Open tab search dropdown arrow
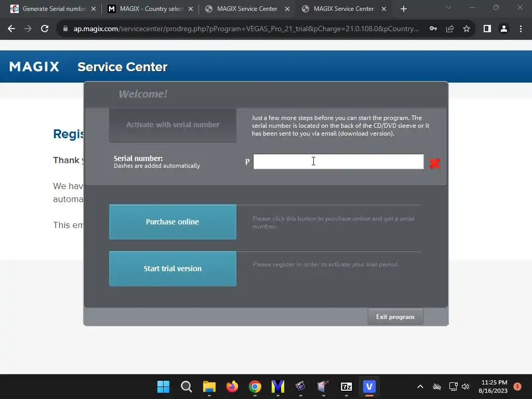 click(448, 7)
